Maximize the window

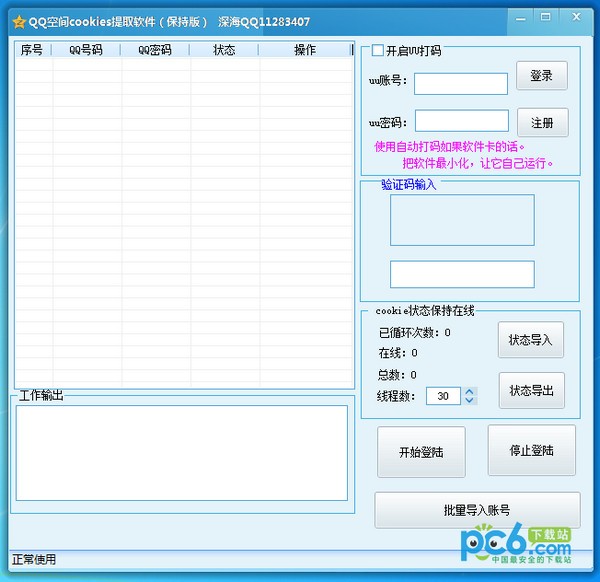546,17
